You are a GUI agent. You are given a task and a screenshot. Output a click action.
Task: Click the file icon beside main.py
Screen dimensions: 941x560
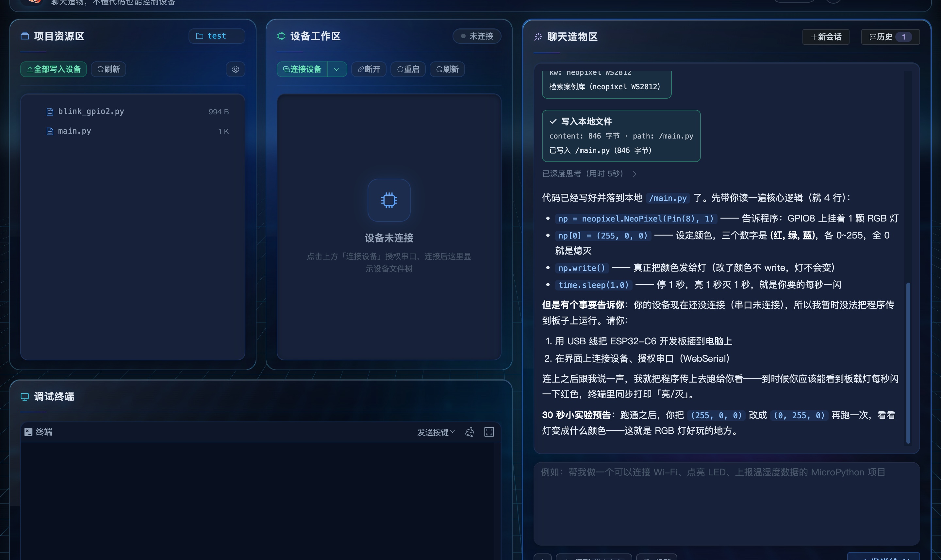(x=49, y=131)
